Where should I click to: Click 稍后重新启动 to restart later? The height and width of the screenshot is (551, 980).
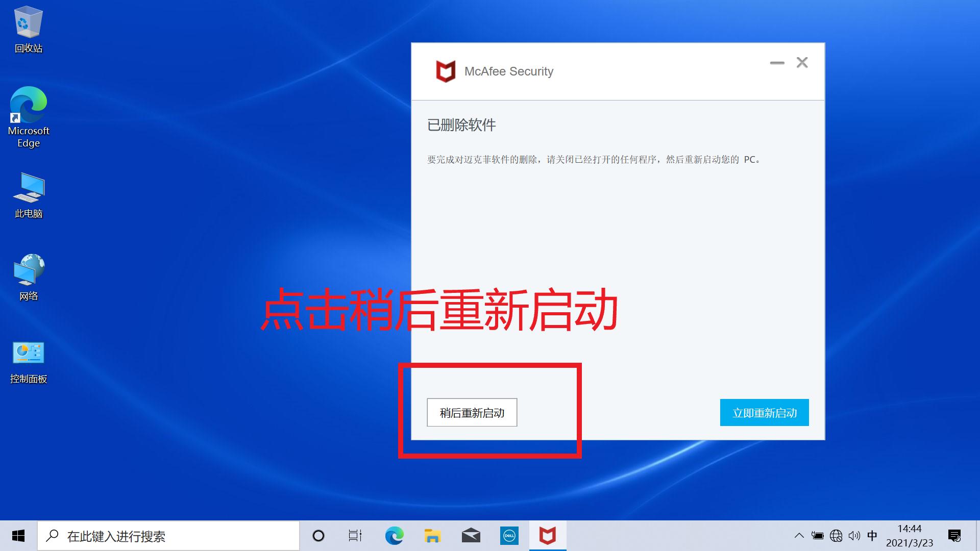(x=472, y=412)
